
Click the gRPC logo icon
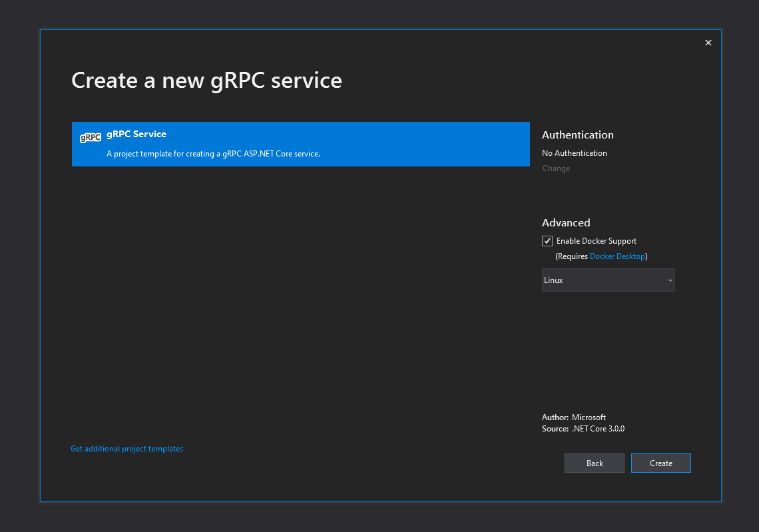click(90, 137)
